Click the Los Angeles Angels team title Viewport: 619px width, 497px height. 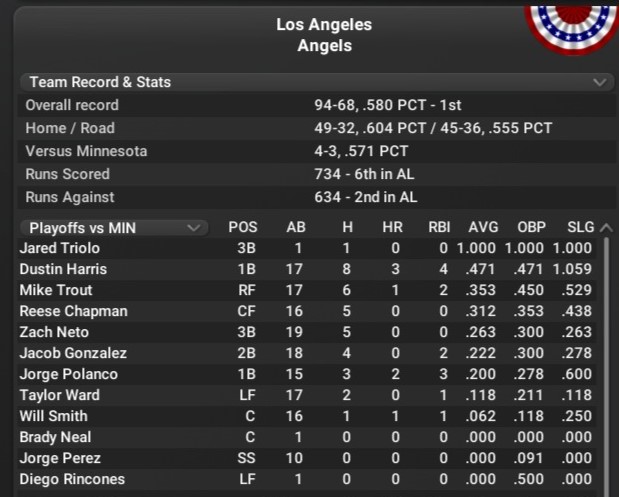323,35
